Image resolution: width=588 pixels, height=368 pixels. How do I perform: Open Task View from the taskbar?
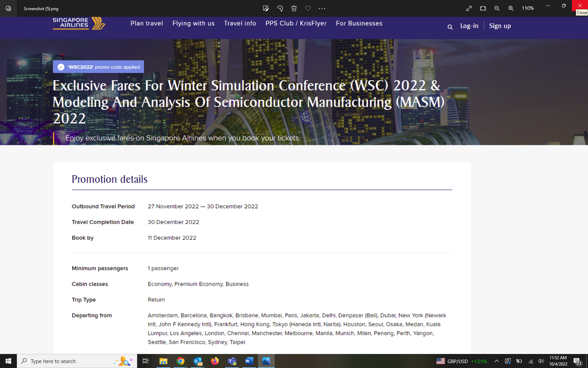tap(146, 361)
